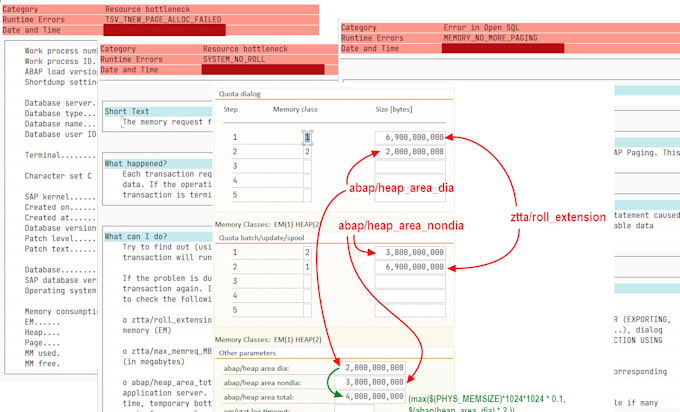
Task: Click 'Terminal' line in first dump
Action: 60,155
